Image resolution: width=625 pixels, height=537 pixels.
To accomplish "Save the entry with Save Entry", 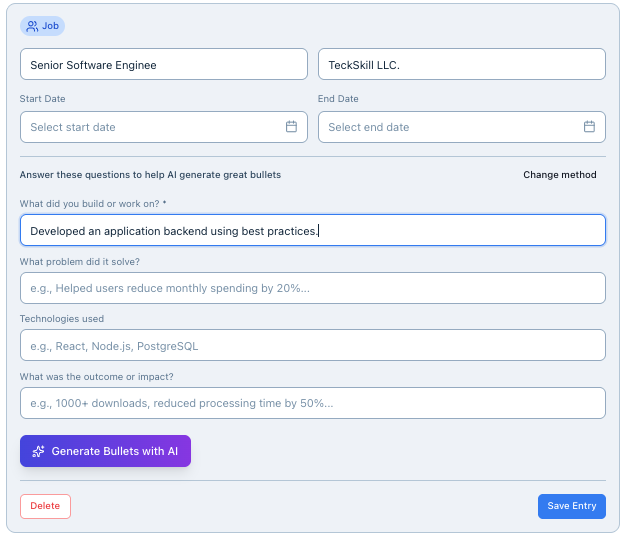I will (x=571, y=506).
